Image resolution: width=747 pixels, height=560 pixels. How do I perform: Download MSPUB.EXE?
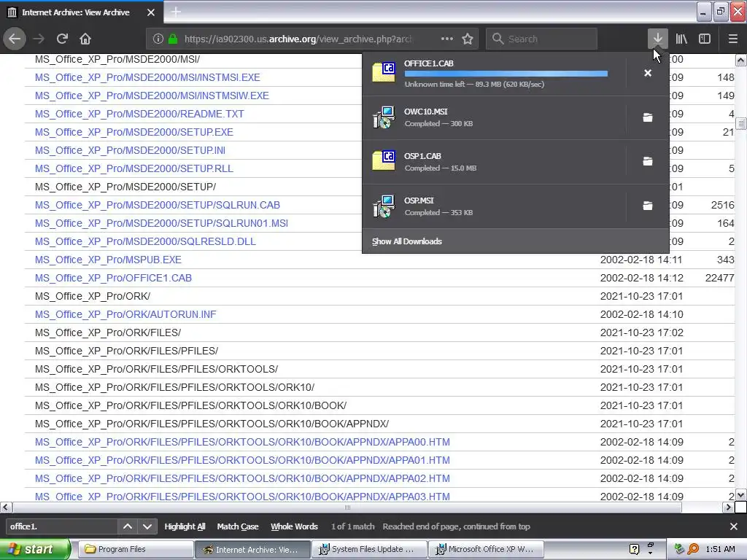pos(108,260)
